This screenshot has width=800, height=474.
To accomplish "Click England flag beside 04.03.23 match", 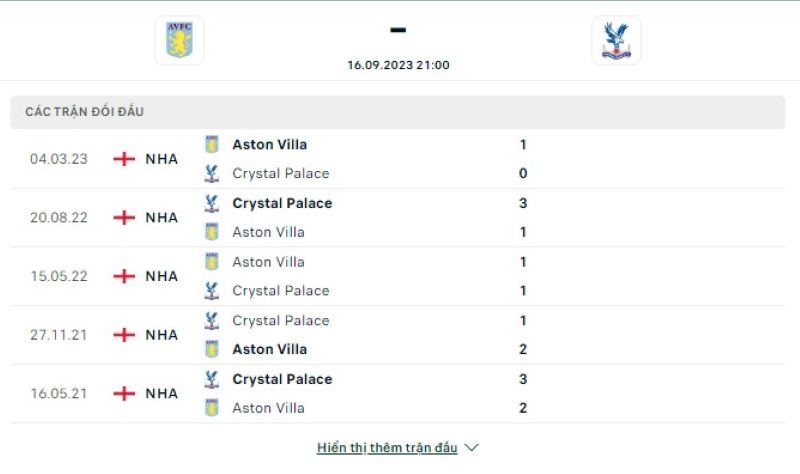I will pyautogui.click(x=124, y=159).
